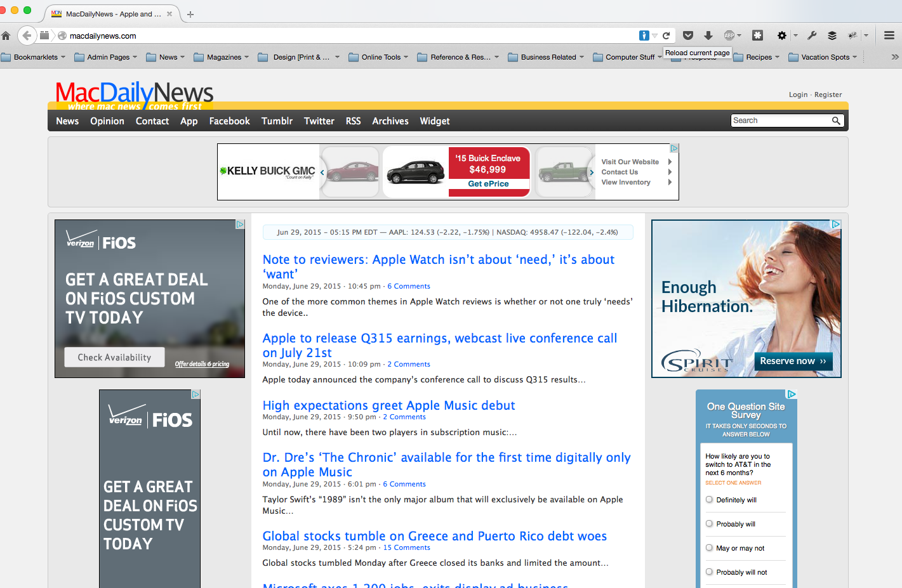902x588 pixels.
Task: Open the wrench developer tools icon
Action: tap(812, 36)
